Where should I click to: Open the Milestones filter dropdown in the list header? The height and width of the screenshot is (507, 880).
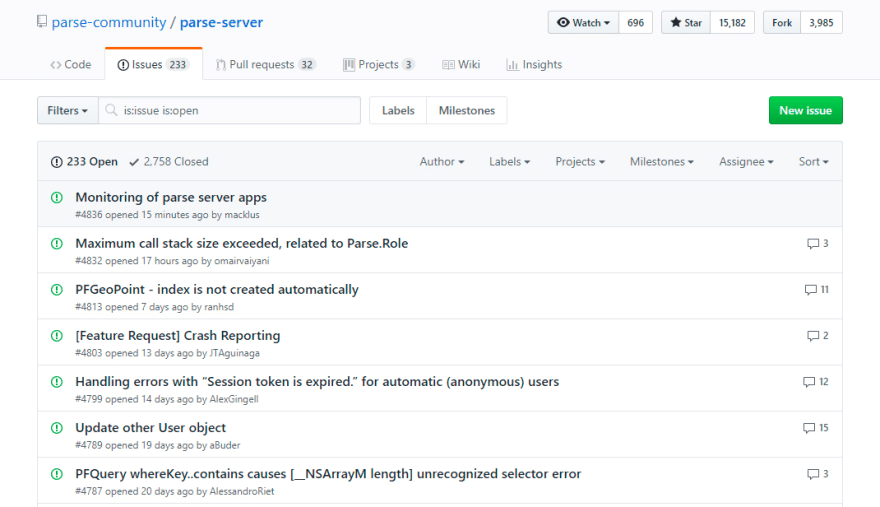(x=662, y=162)
